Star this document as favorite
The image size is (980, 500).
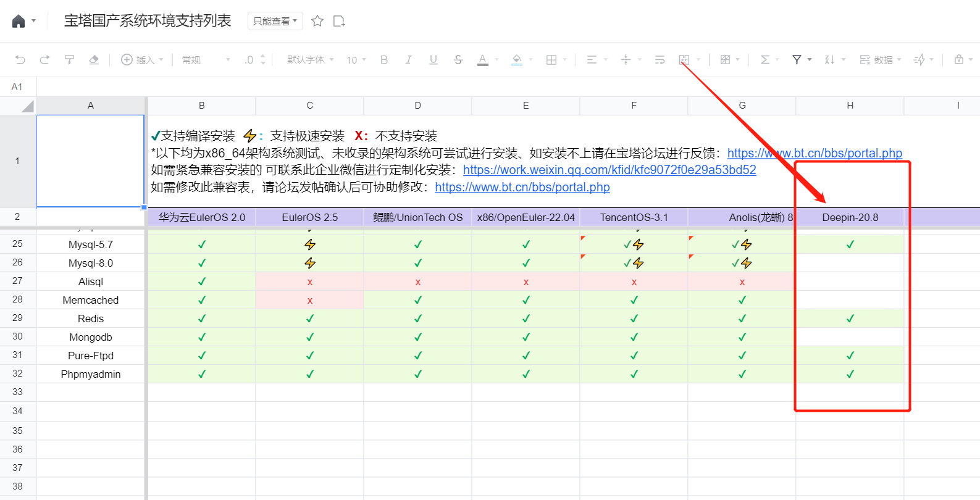pyautogui.click(x=317, y=21)
